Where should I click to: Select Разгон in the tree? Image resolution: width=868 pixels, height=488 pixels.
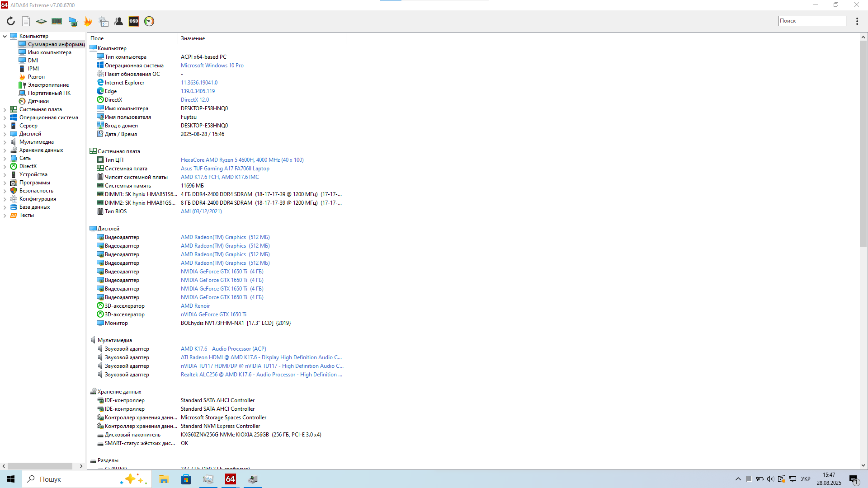36,77
